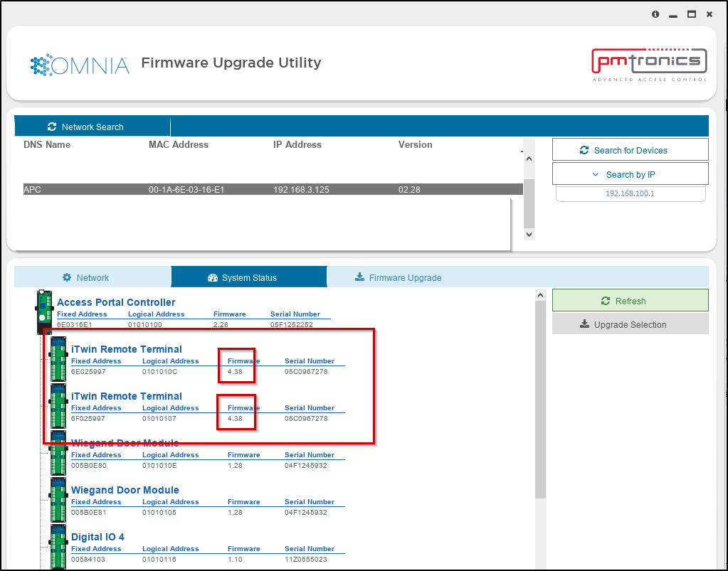Switch to the Network tab
This screenshot has height=571, width=728.
pos(93,277)
